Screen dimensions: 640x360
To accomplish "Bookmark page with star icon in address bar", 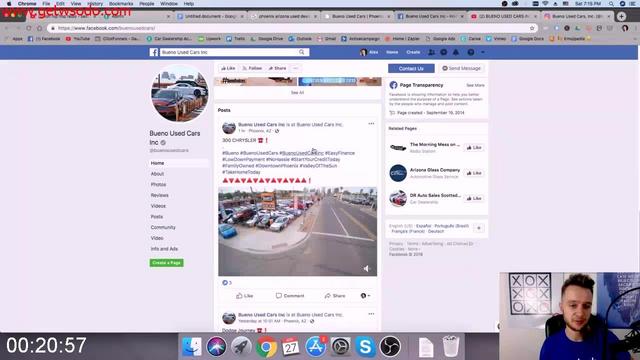I will (532, 28).
